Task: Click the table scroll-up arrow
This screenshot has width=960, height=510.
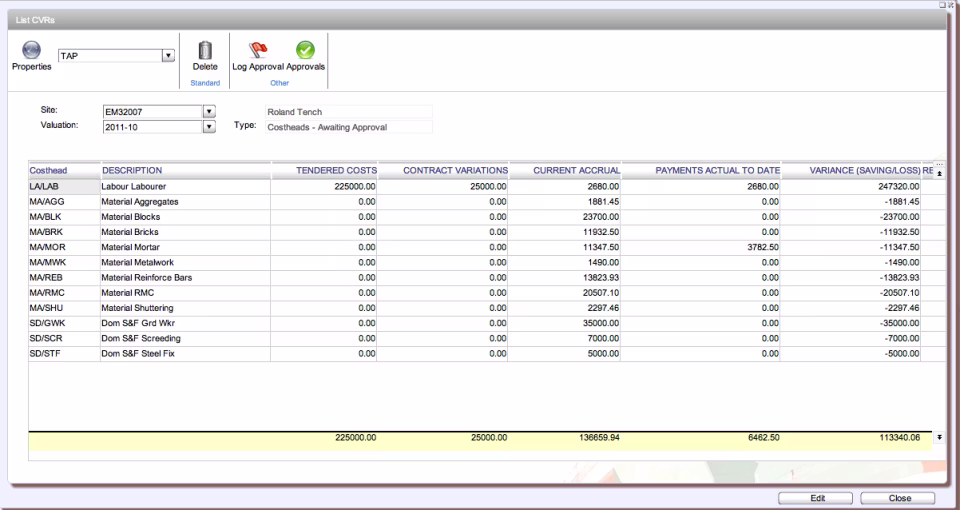Action: 939,172
